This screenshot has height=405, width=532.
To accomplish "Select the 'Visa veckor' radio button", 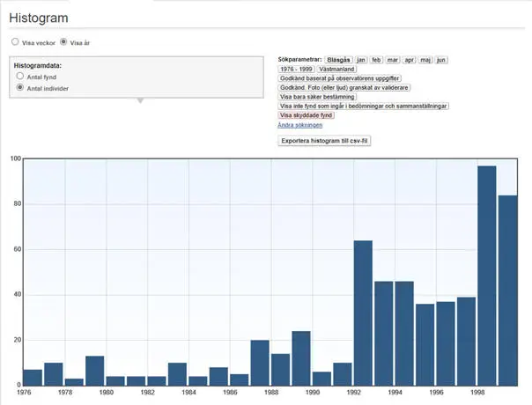I will [x=15, y=41].
